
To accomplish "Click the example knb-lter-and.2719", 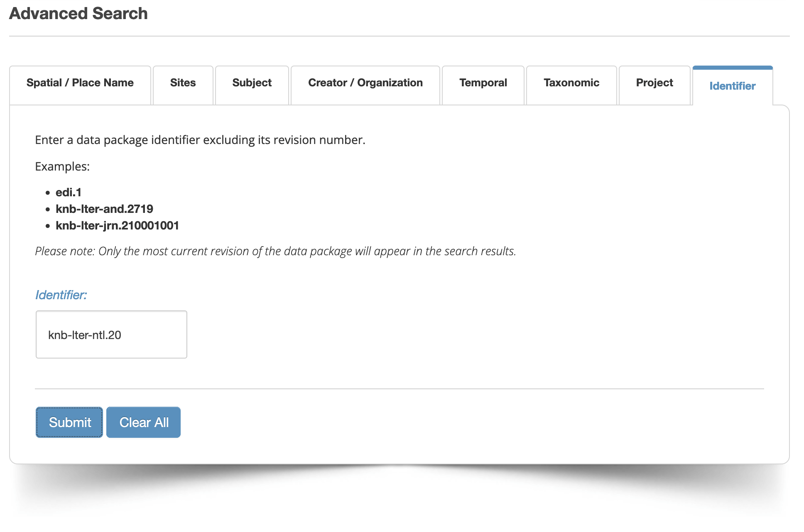I will coord(105,209).
